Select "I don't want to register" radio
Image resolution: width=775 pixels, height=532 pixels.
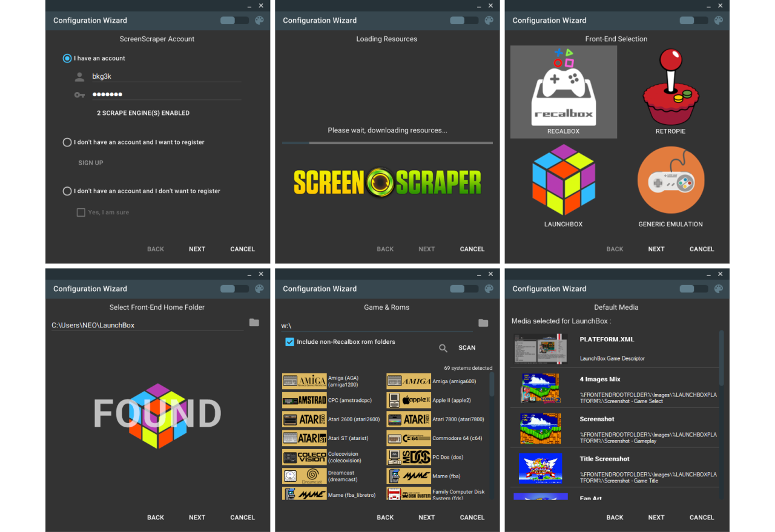(x=67, y=191)
